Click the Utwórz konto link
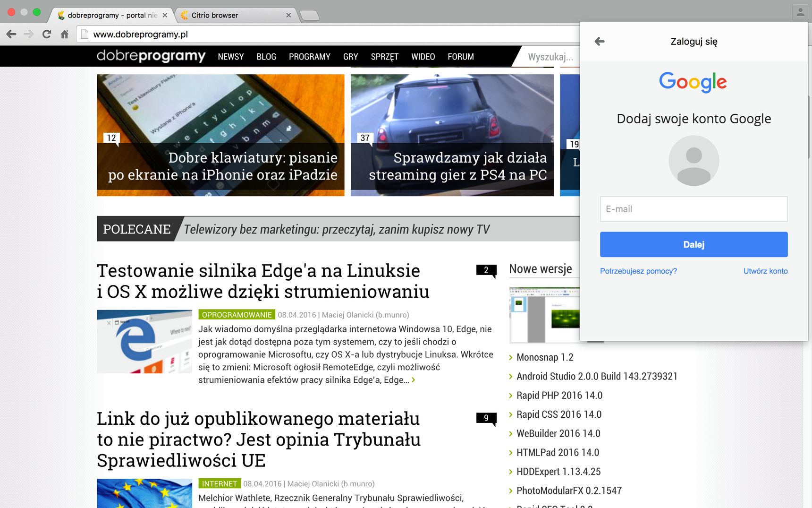 pyautogui.click(x=765, y=271)
